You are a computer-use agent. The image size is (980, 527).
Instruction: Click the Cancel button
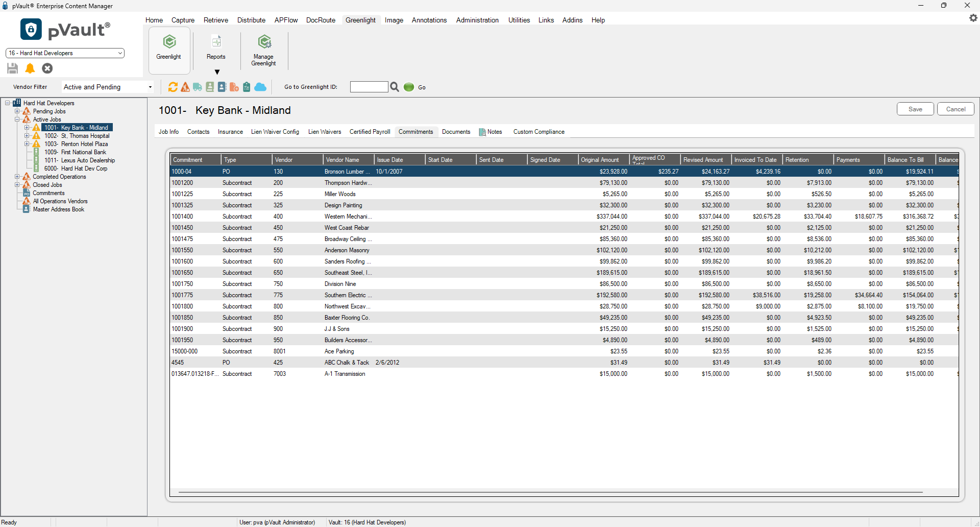[x=955, y=109]
